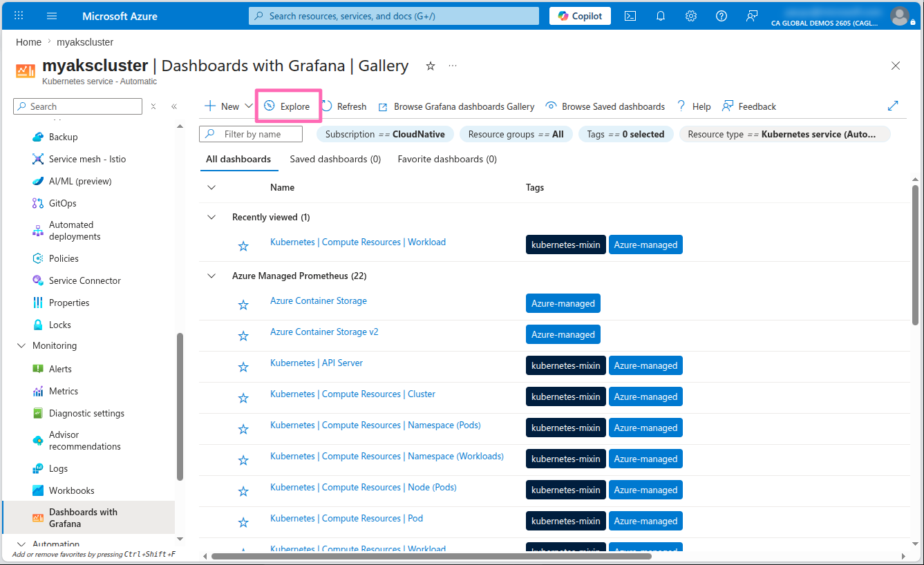Open the New dropdown in the toolbar
Viewport: 924px width, 565px height.
pyautogui.click(x=229, y=106)
